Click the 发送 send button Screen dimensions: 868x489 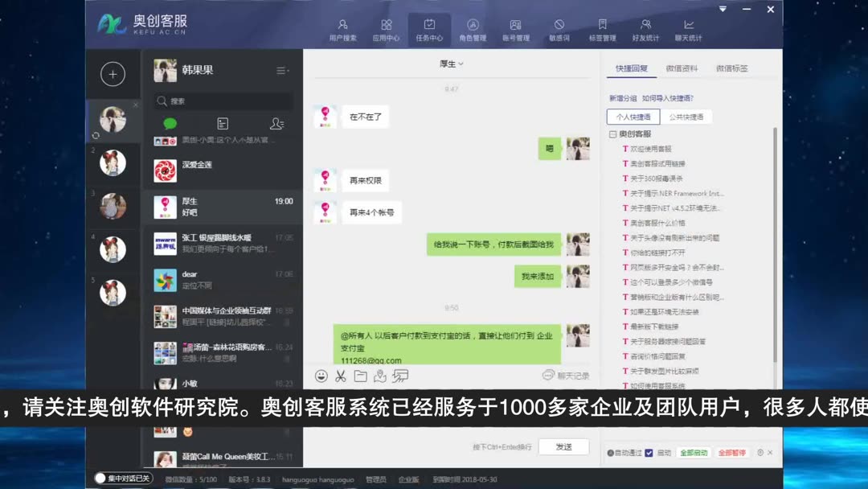(564, 446)
